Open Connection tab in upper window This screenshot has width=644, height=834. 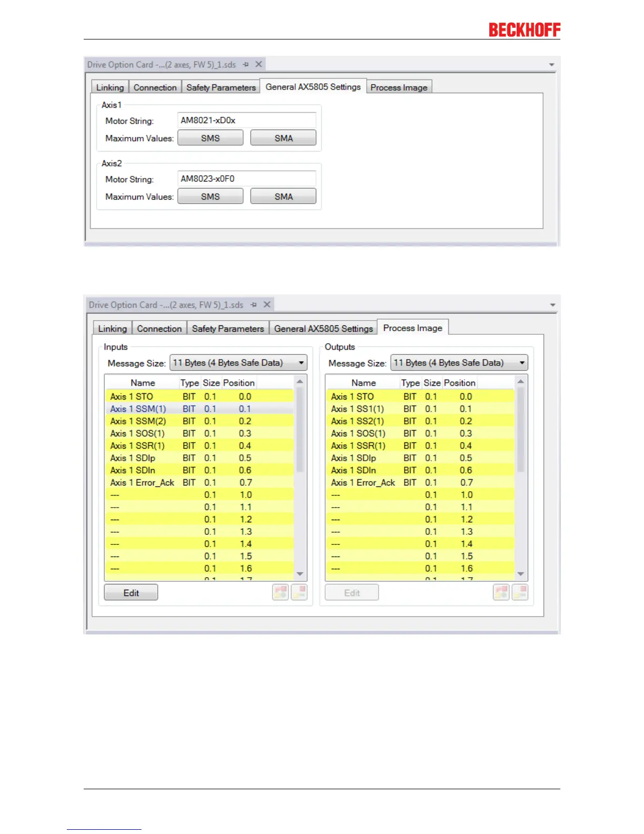(x=155, y=87)
